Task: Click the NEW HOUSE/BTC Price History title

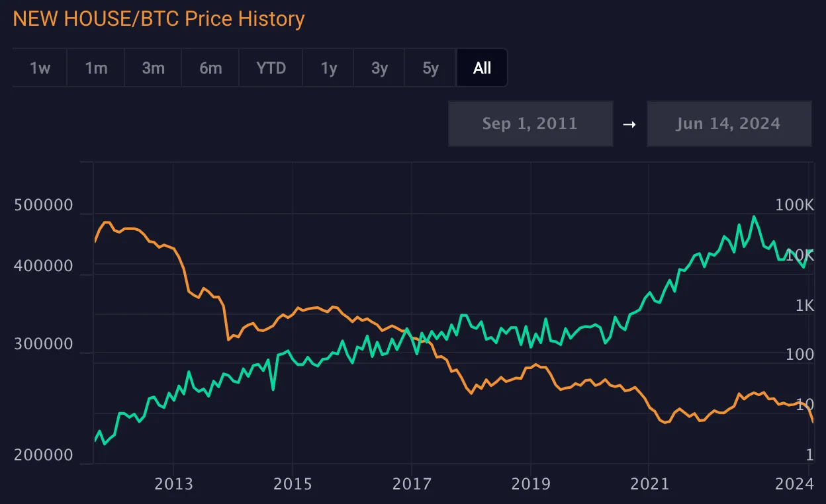Action: pyautogui.click(x=159, y=19)
